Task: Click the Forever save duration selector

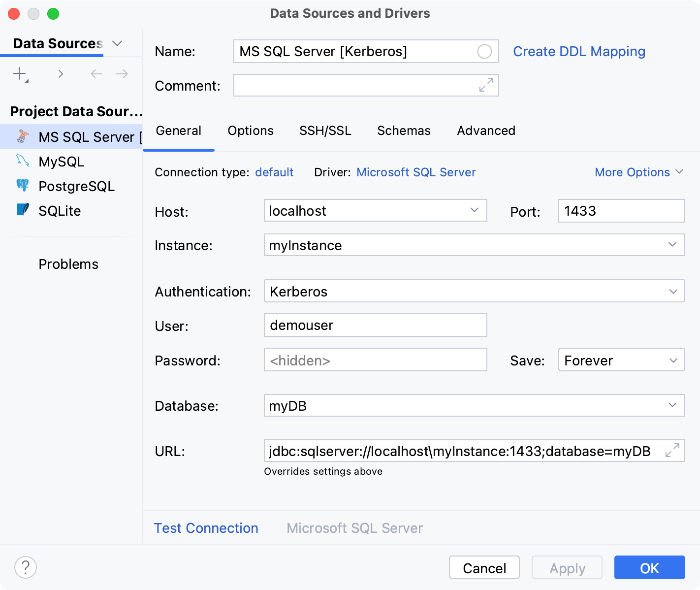Action: 621,360
